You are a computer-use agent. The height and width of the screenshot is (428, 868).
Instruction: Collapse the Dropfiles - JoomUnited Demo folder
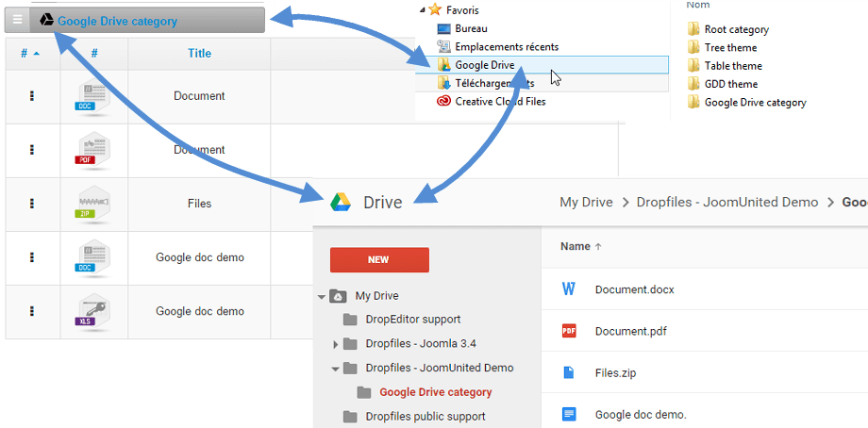pyautogui.click(x=335, y=369)
